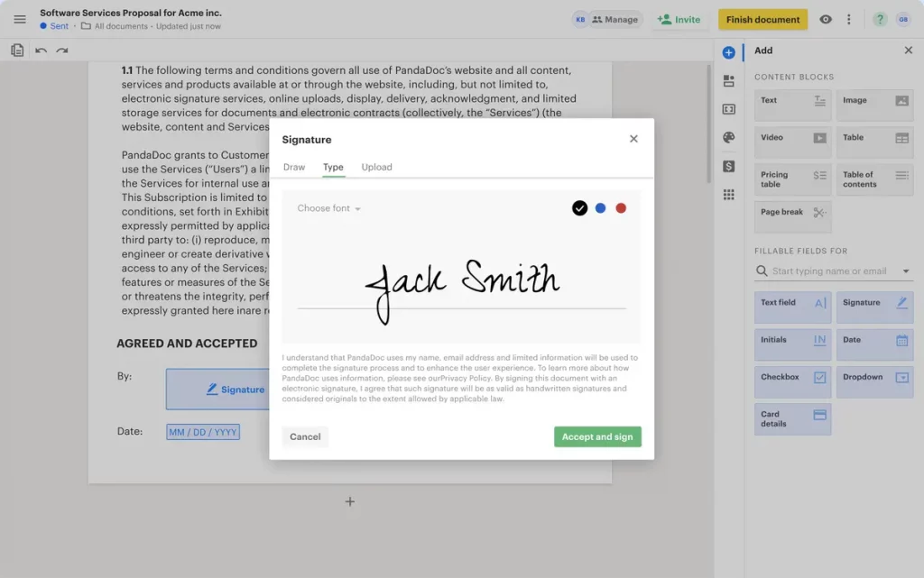Switch to the Draw tab
924x578 pixels.
click(294, 167)
